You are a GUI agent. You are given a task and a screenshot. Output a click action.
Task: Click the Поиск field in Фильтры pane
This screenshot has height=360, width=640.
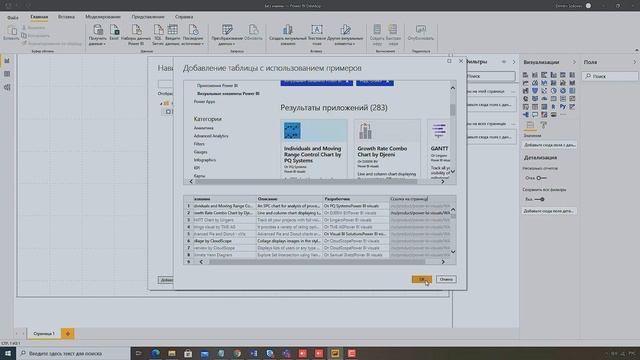click(491, 76)
